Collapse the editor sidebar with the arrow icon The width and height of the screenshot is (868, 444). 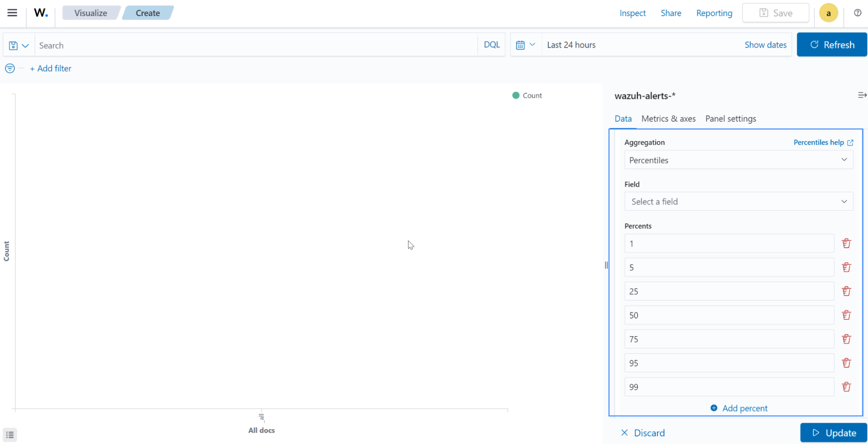(862, 95)
